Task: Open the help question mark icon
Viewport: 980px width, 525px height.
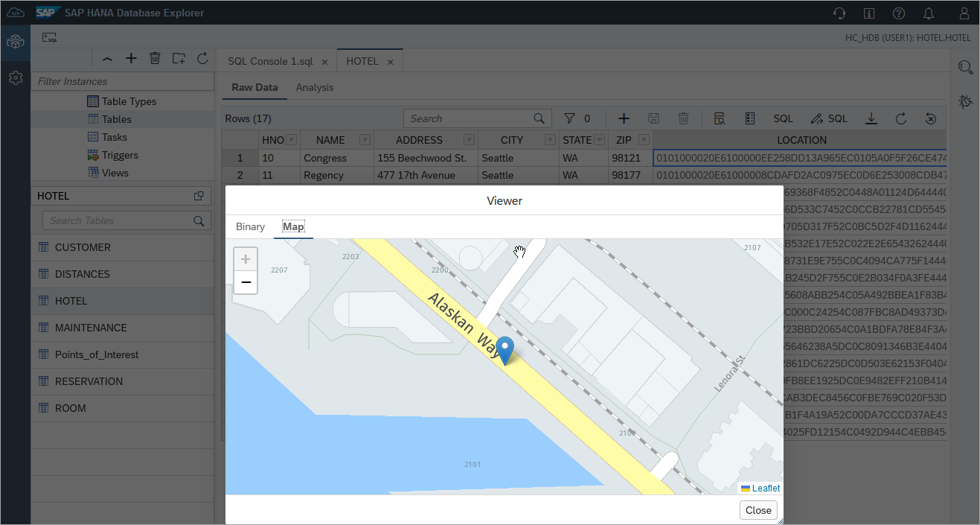Action: click(x=899, y=13)
